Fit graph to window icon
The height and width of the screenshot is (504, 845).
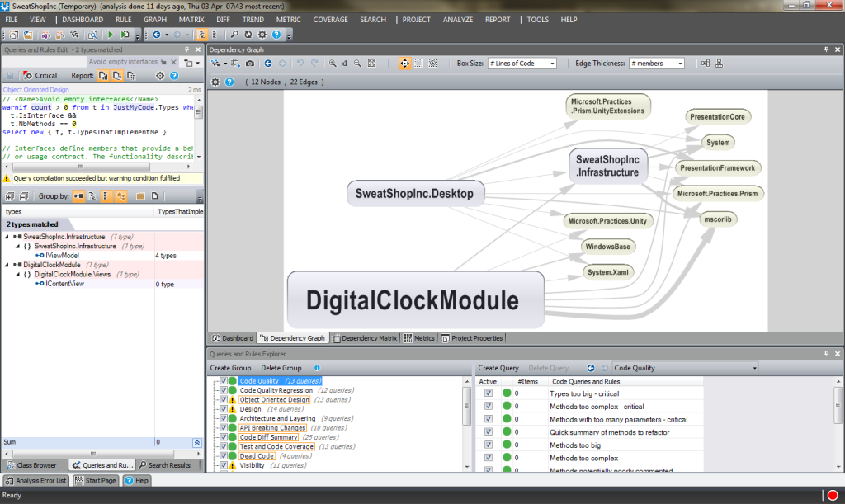click(371, 63)
